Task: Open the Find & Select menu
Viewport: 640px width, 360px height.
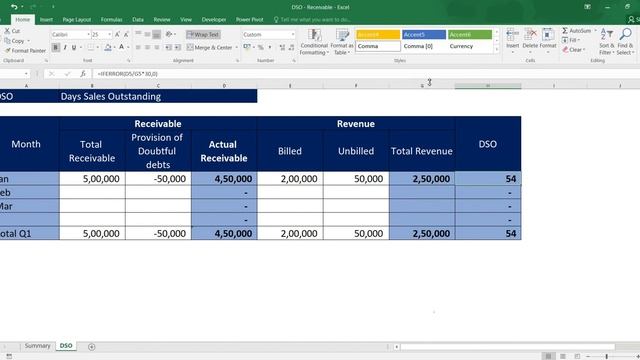Action: coord(625,42)
